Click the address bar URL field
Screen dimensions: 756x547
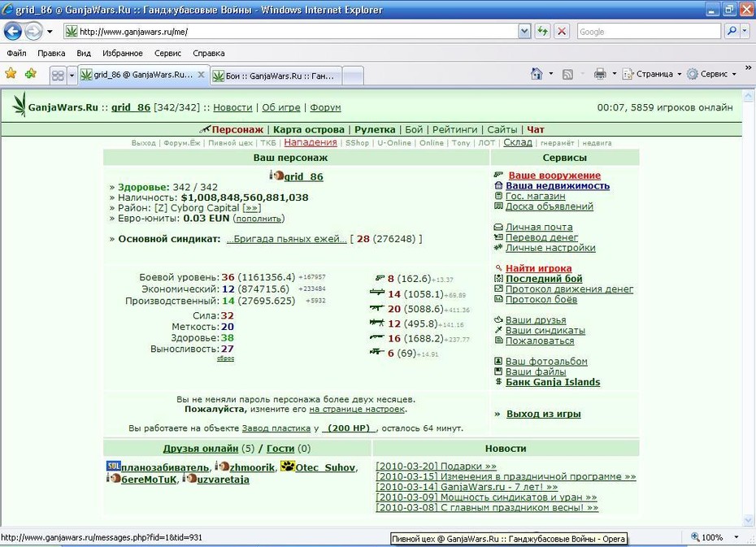point(292,32)
